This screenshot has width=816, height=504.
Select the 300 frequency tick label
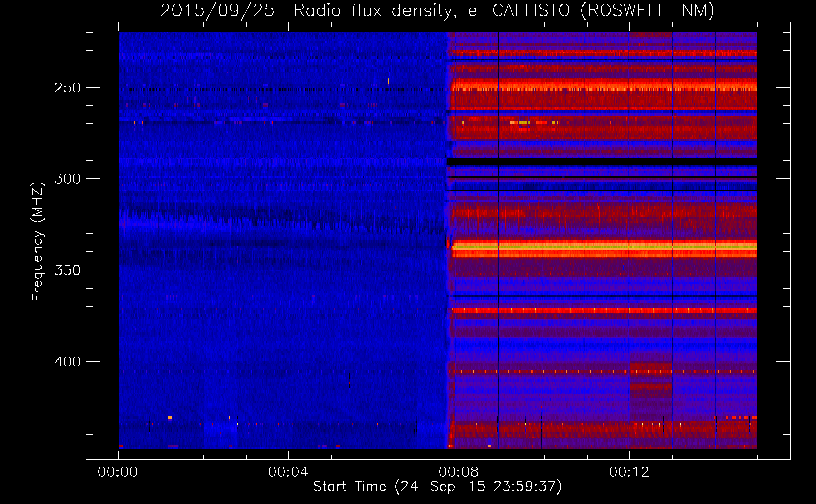coord(68,179)
